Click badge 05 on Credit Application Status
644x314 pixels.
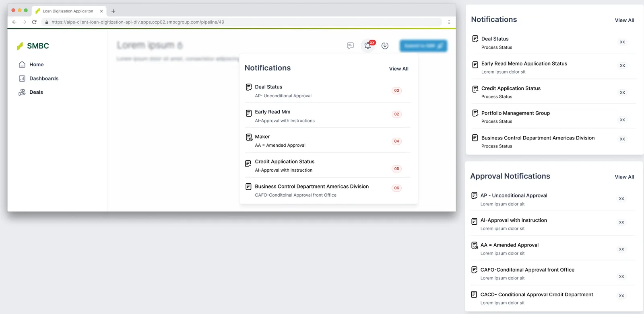[396, 169]
